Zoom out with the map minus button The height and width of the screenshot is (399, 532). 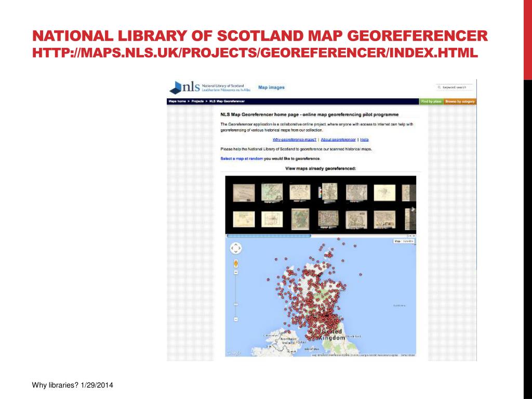coord(236,320)
